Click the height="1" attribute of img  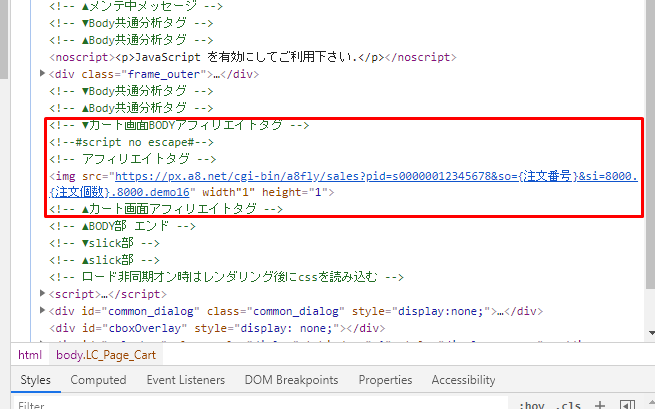pos(294,192)
